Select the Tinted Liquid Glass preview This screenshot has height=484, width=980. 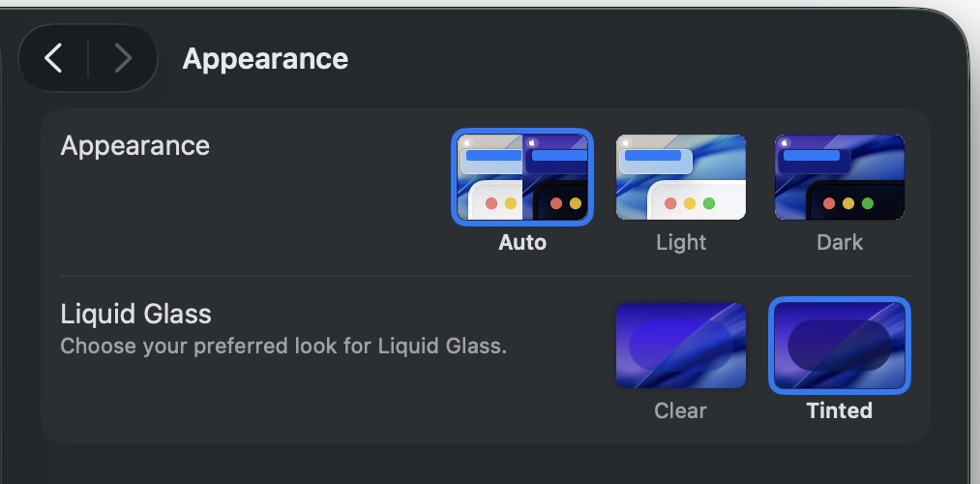(x=840, y=346)
